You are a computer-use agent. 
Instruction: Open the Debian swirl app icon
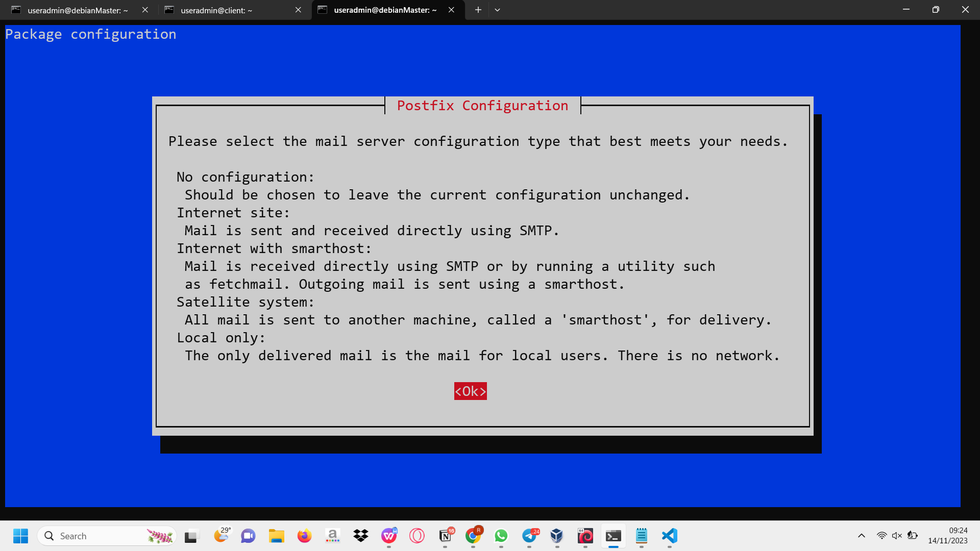coord(585,536)
